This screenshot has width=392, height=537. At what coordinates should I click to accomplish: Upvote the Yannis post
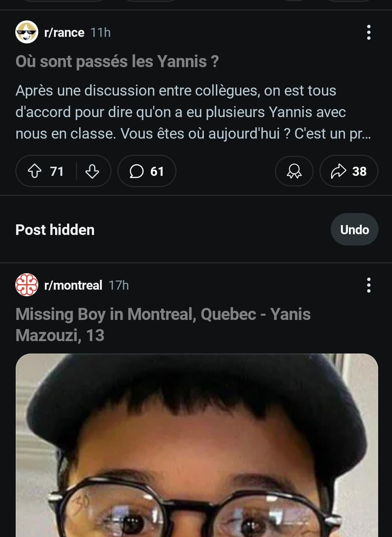tap(35, 171)
